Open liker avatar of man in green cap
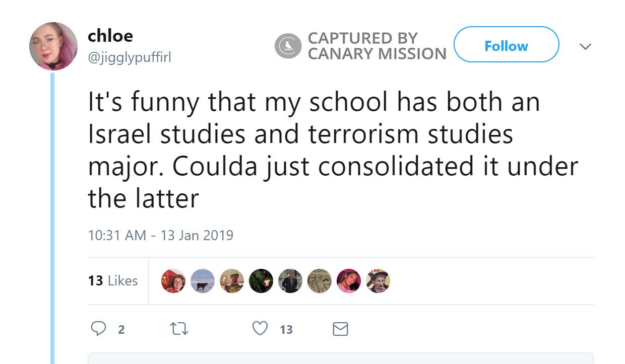The image size is (625, 364). tap(232, 281)
